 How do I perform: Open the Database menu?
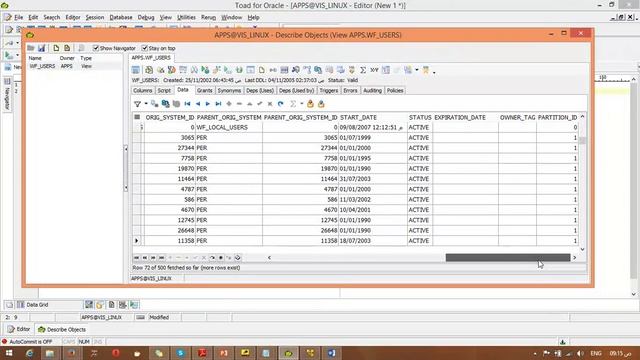coord(121,18)
